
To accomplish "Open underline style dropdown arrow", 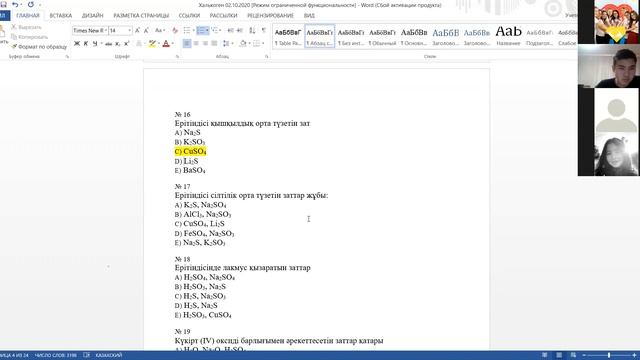I will click(101, 44).
